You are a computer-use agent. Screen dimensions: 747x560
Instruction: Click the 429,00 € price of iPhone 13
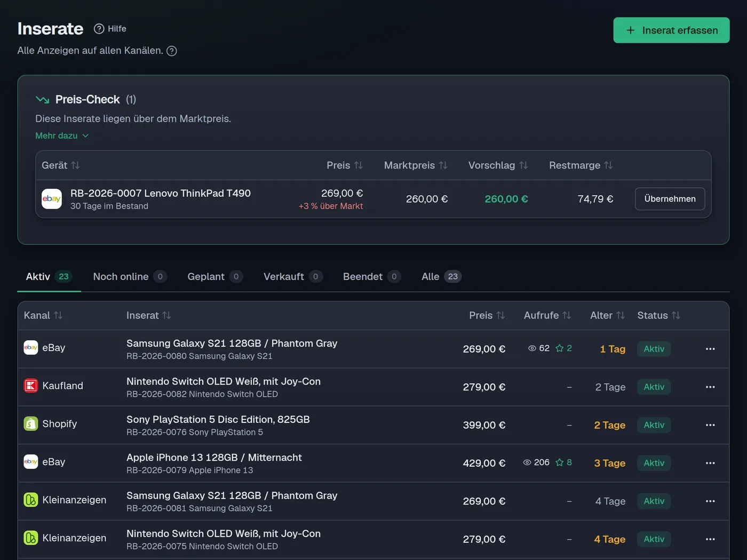pyautogui.click(x=484, y=463)
